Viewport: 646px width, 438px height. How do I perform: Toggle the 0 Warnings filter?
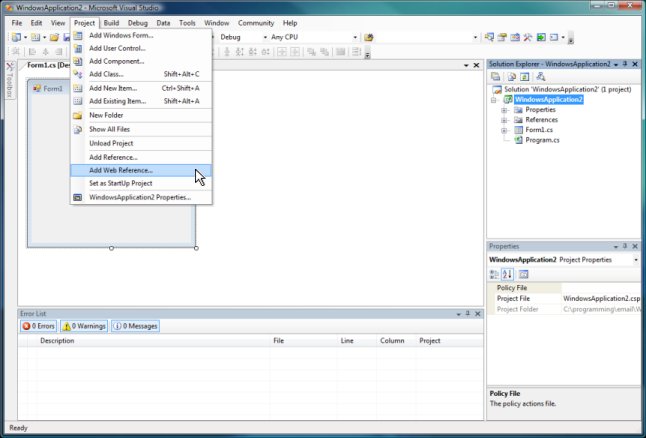click(x=84, y=326)
